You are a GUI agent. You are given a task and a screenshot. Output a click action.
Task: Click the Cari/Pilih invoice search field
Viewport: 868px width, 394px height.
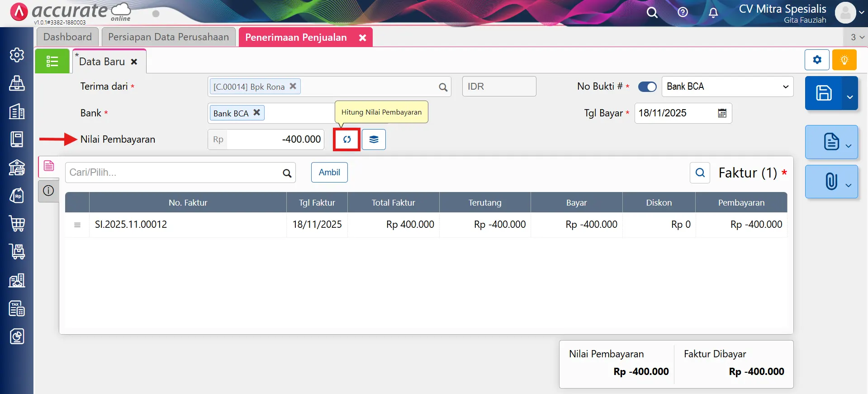tap(174, 173)
